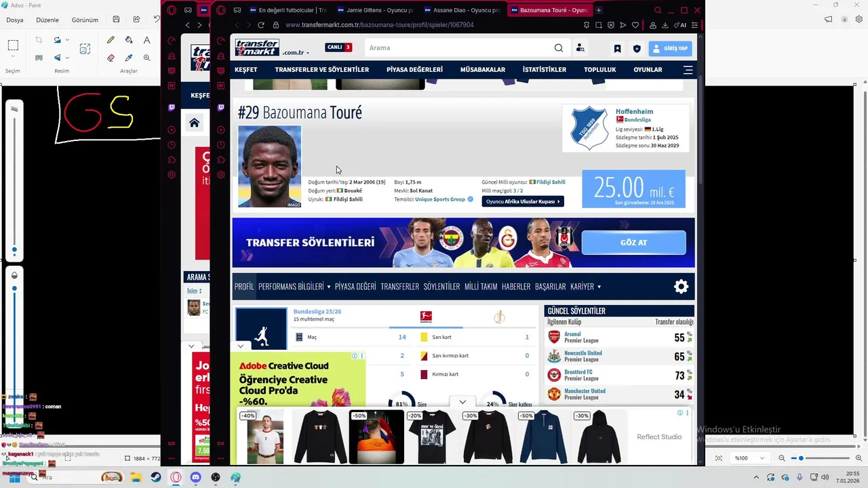Reload the Transfermarkt page
The height and width of the screenshot is (488, 868).
[261, 25]
